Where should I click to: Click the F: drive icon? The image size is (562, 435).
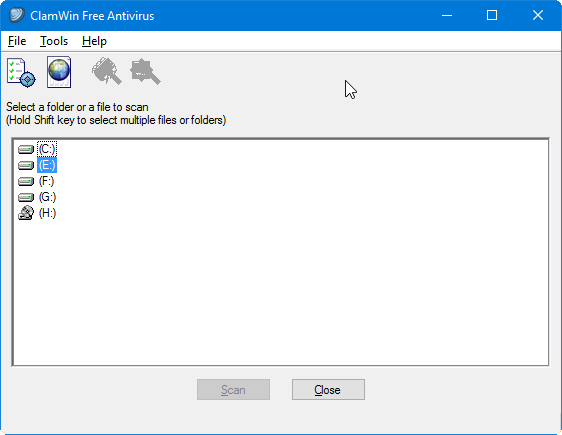pos(26,181)
